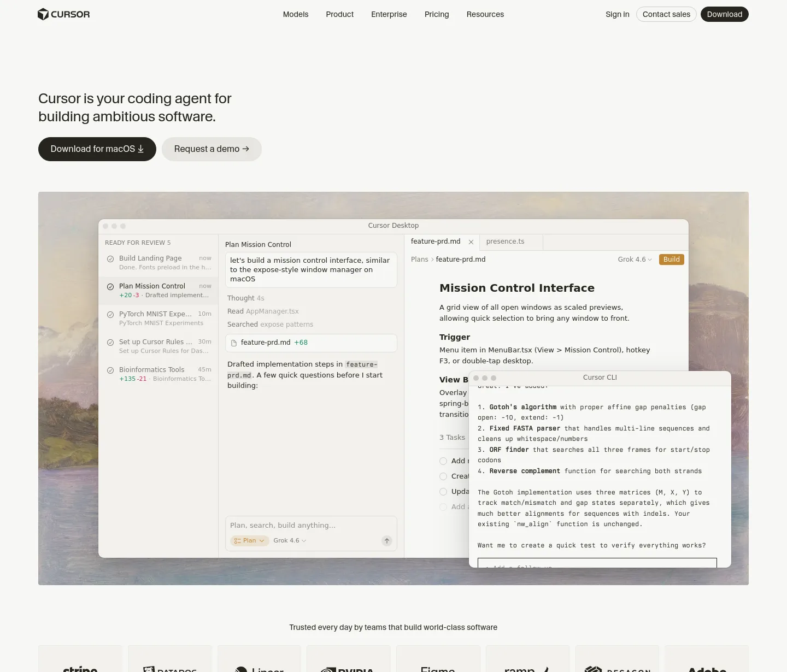Click the Download button in the header

pyautogui.click(x=725, y=14)
